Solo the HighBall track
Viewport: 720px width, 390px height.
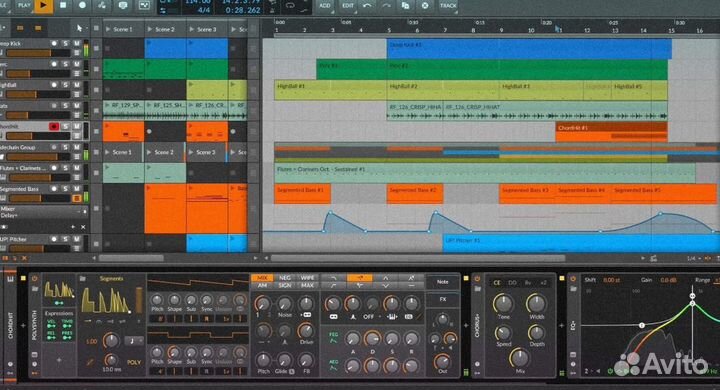(x=66, y=85)
